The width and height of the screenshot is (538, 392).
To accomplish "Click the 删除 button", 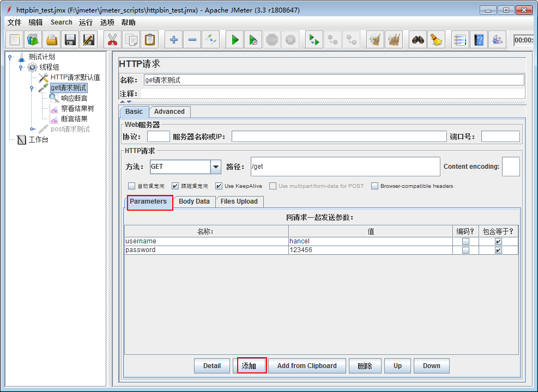I will pos(365,366).
